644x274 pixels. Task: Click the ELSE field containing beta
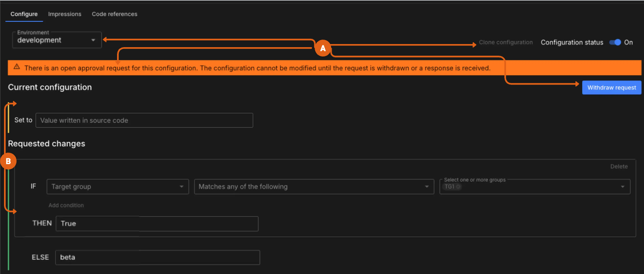click(x=158, y=257)
